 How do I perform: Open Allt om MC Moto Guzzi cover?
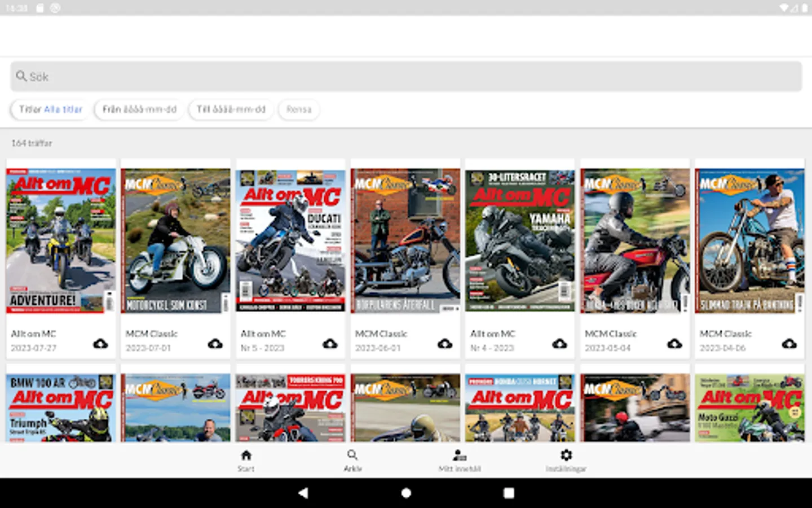pyautogui.click(x=750, y=408)
